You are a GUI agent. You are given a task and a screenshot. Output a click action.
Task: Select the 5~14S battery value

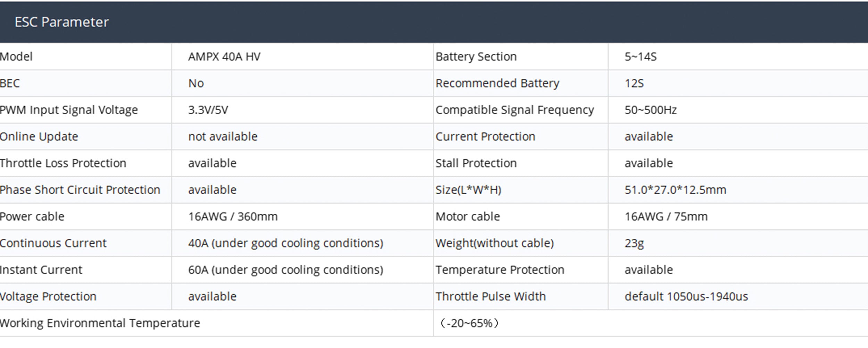(641, 57)
